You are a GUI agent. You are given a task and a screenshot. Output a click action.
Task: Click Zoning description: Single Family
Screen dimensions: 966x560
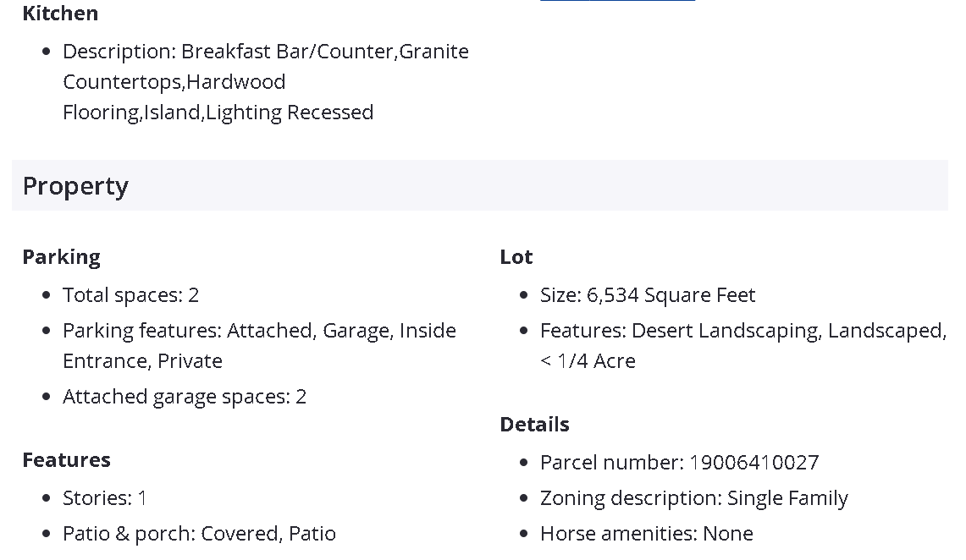693,498
